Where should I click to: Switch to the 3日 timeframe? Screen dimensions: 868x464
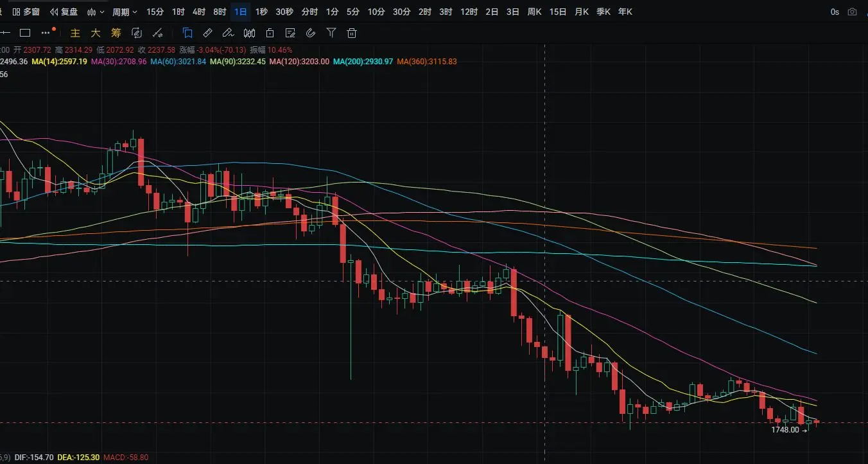(x=512, y=12)
